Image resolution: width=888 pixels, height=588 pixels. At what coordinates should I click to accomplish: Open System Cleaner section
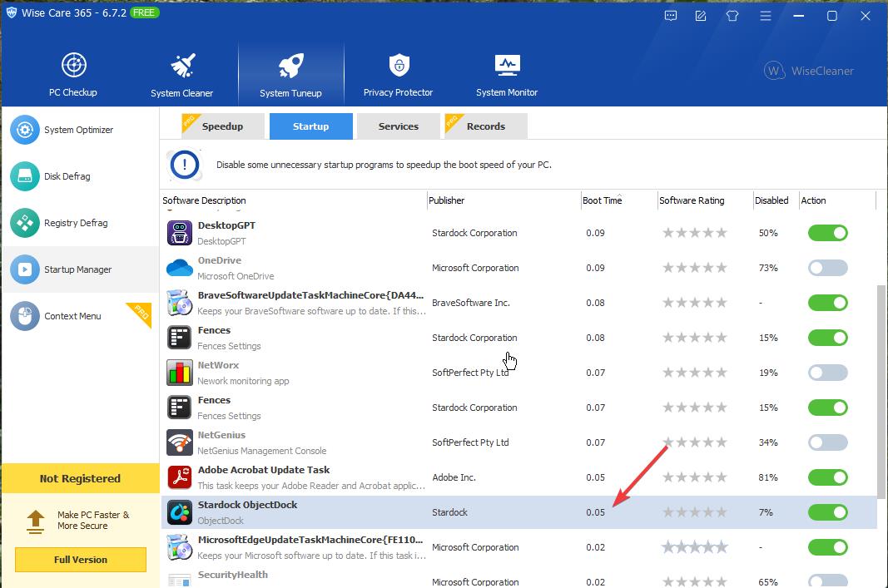point(181,74)
